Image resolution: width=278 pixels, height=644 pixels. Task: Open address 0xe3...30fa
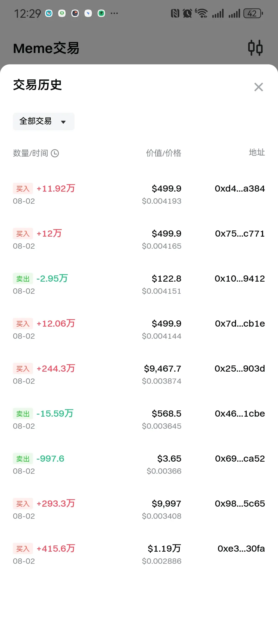point(241,549)
